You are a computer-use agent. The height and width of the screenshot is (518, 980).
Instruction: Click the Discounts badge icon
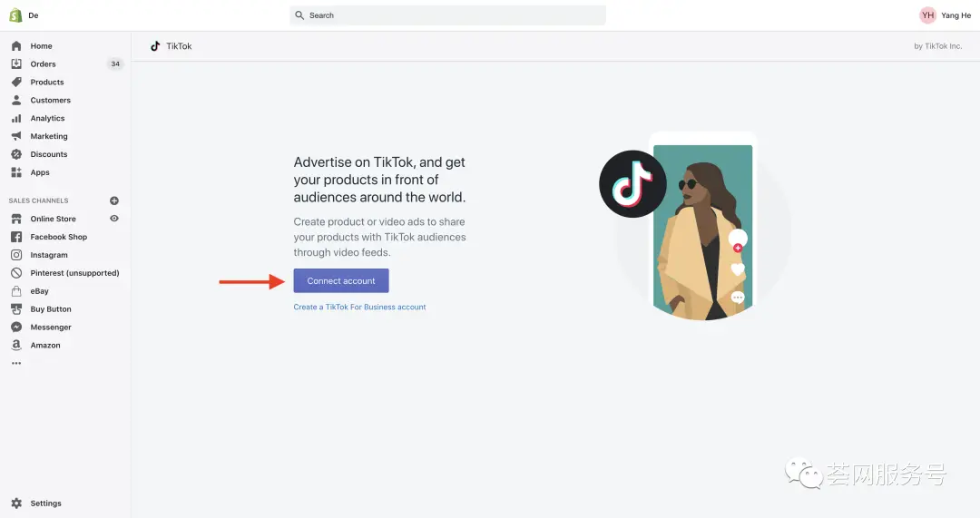[16, 155]
